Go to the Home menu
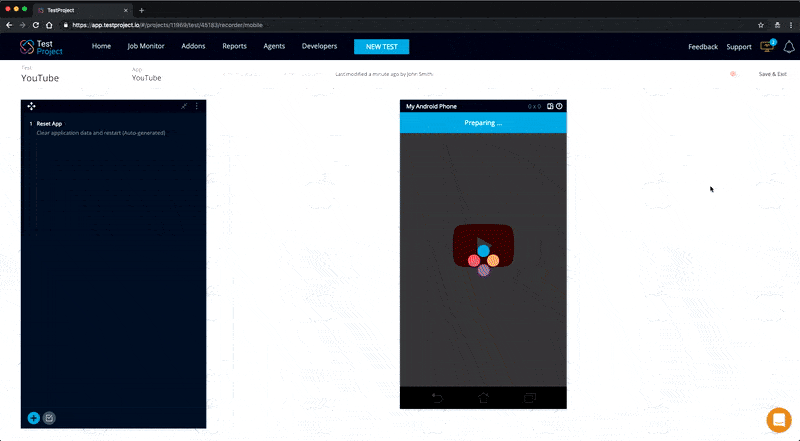This screenshot has width=800, height=441. click(101, 46)
